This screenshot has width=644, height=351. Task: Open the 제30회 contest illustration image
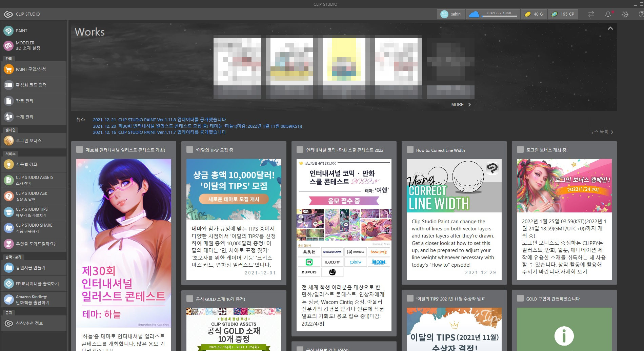[x=124, y=243]
